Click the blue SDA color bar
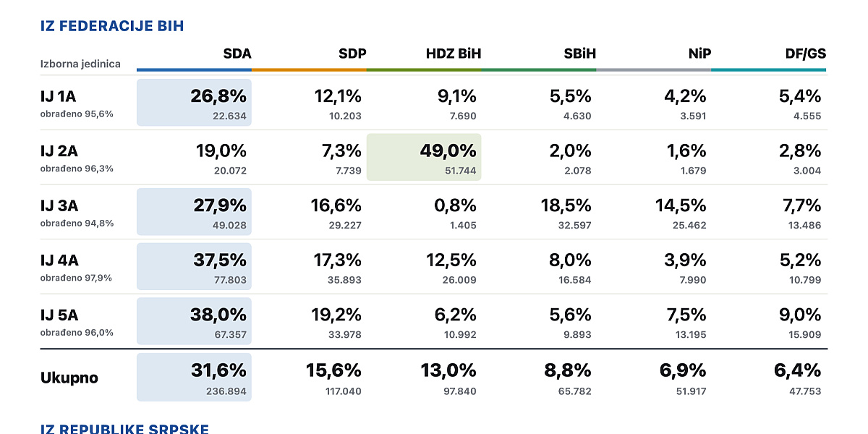 click(194, 70)
